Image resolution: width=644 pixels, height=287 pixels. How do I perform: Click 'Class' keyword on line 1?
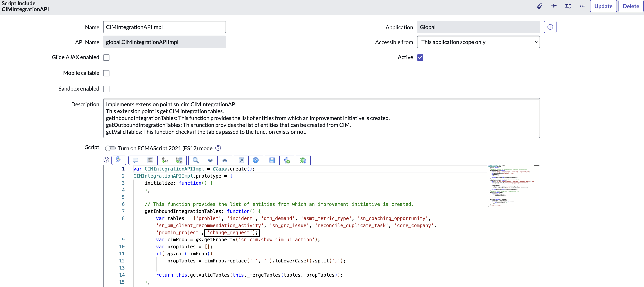220,169
